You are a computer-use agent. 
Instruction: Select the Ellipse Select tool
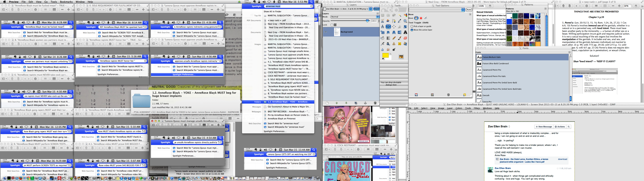(x=388, y=15)
